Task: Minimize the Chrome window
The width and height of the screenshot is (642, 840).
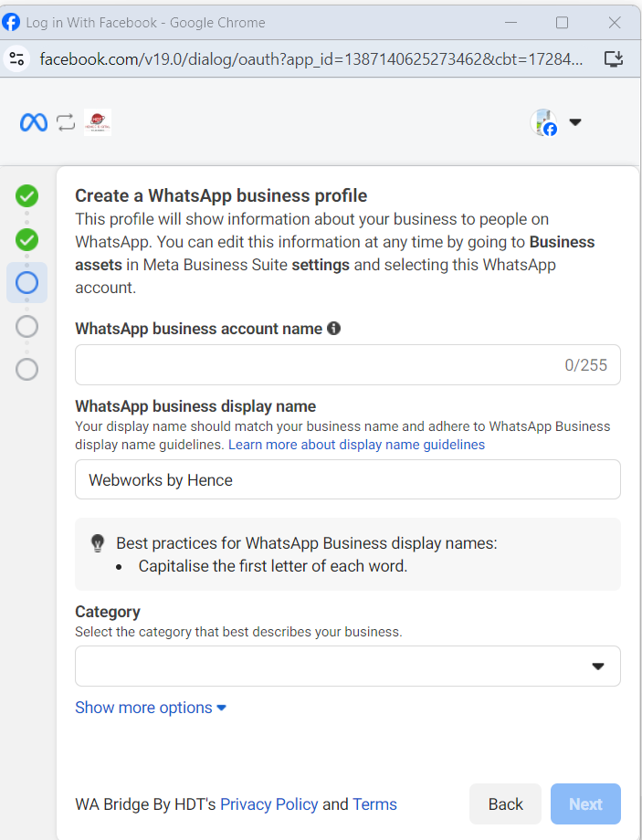Action: 510,23
